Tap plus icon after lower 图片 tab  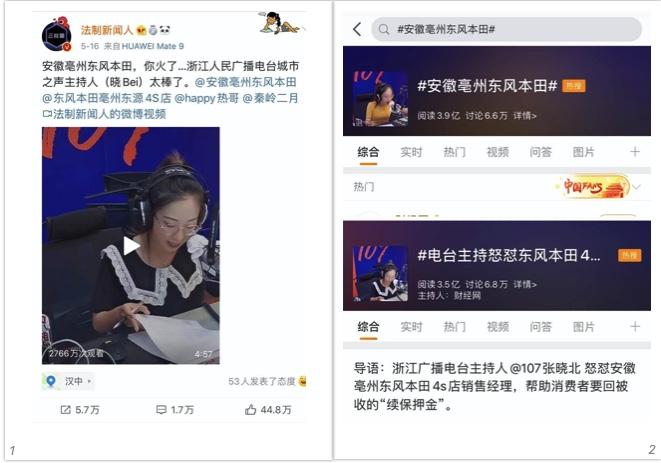coord(635,326)
